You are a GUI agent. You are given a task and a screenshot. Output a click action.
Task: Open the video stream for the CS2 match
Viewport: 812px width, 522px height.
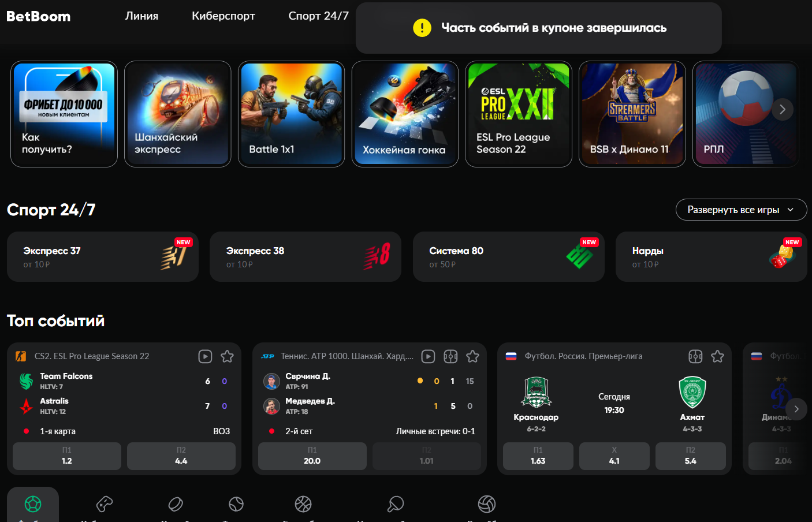205,356
